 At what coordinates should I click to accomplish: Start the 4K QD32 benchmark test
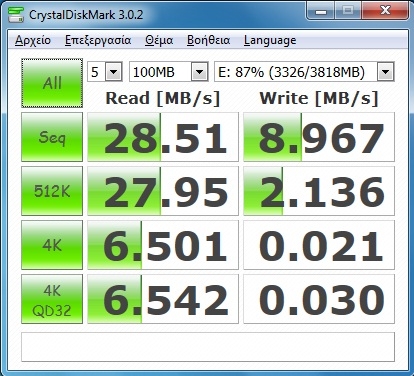pos(52,299)
